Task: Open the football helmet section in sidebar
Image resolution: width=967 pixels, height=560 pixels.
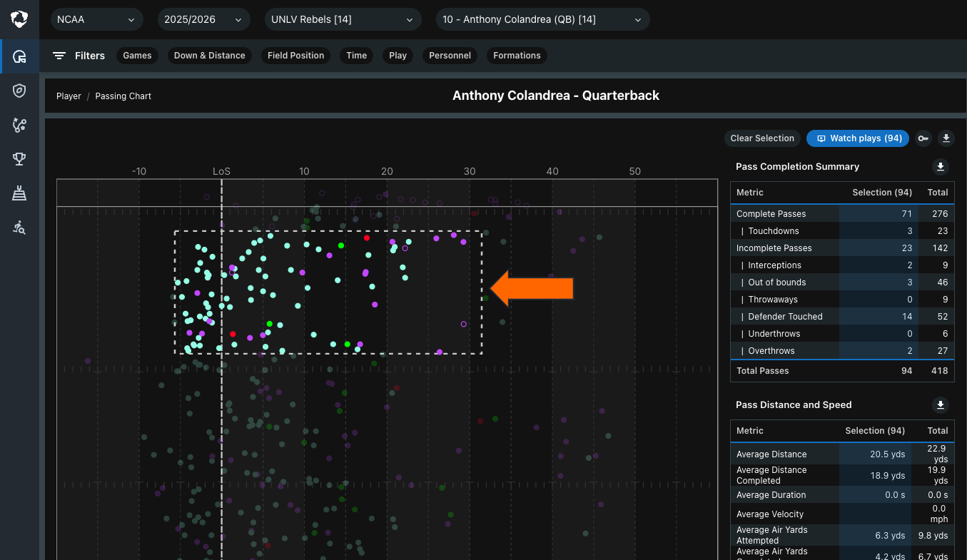Action: (x=19, y=56)
